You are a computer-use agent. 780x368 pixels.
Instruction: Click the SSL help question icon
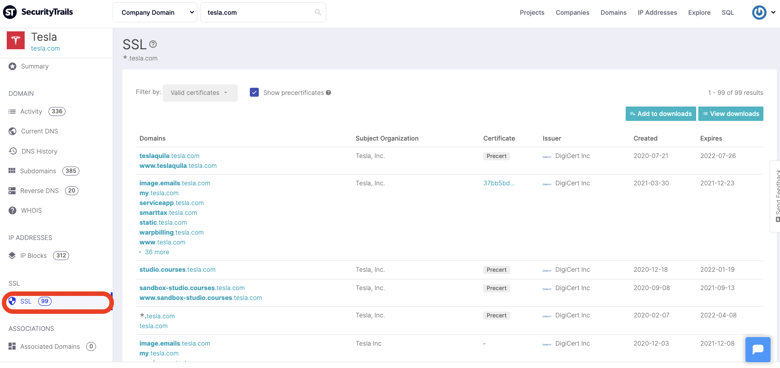153,44
